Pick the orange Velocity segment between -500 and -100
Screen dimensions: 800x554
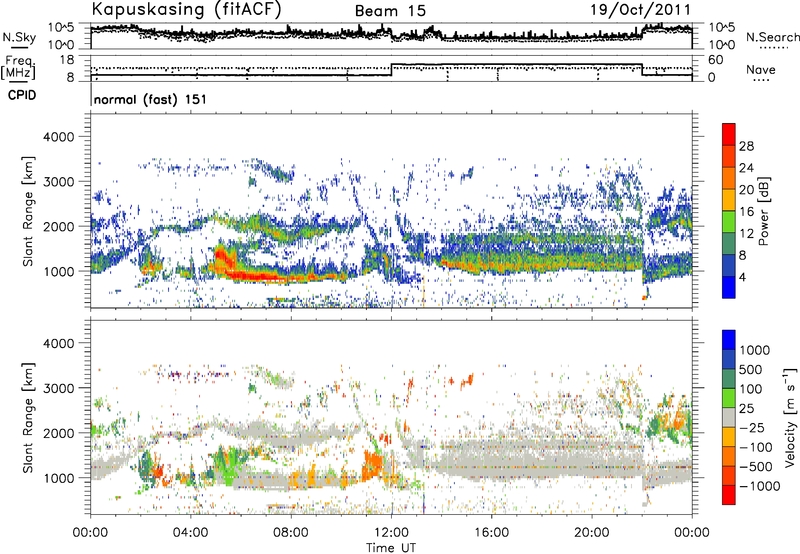click(729, 457)
